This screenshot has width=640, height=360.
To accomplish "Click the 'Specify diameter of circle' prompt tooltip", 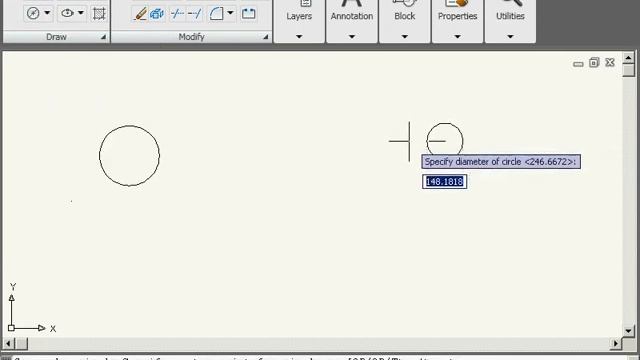I will (x=501, y=162).
